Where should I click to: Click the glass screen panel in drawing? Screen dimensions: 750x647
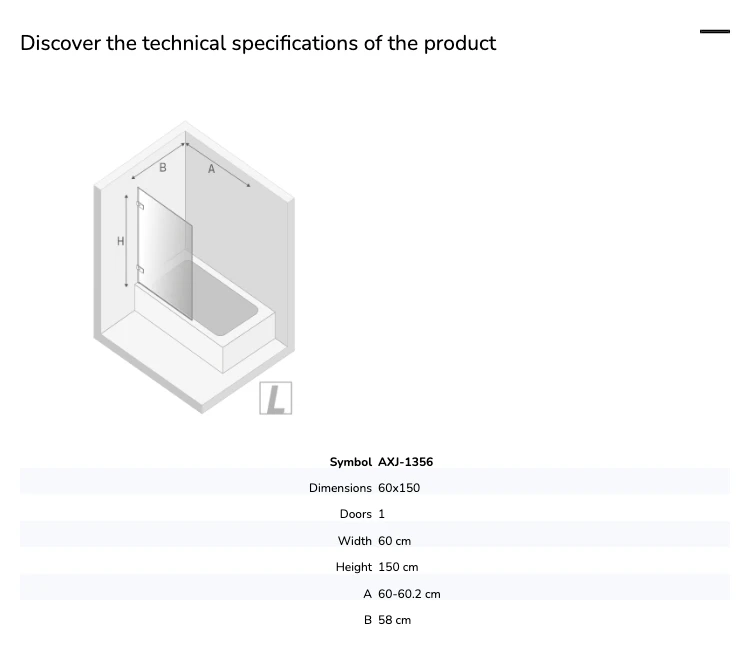165,253
